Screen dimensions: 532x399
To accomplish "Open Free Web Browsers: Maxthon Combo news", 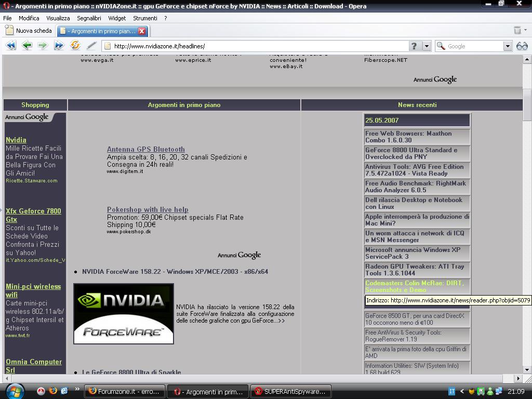I will click(x=417, y=137).
